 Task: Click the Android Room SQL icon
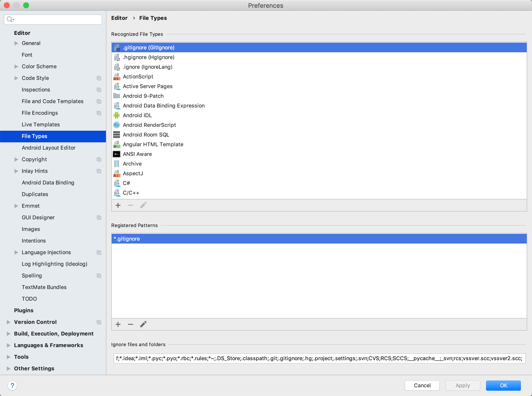point(117,135)
